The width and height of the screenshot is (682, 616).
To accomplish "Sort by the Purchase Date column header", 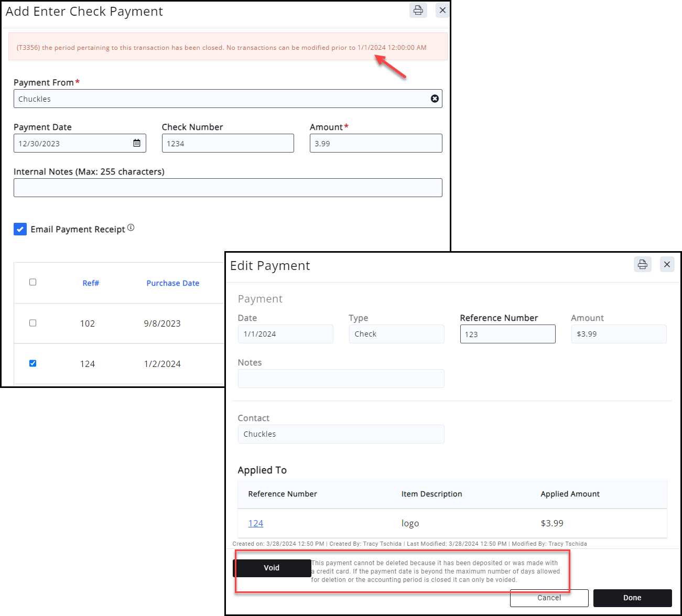I will (x=172, y=283).
